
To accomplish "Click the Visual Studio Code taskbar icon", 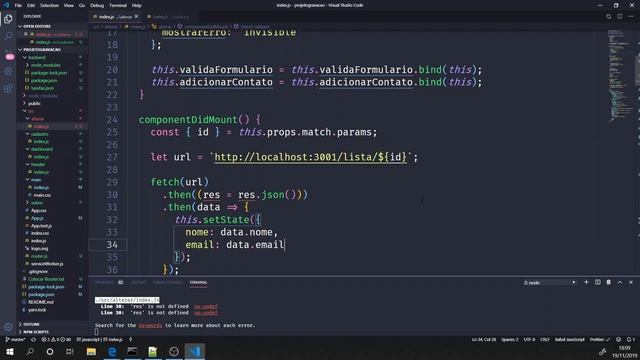I will [x=195, y=351].
